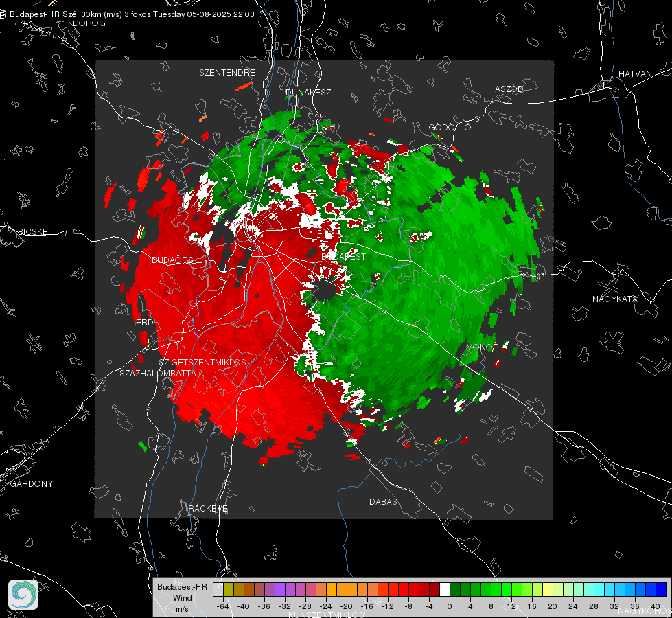Click the grey first swatch in the legend
Image resolution: width=672 pixels, height=618 pixels.
click(218, 589)
